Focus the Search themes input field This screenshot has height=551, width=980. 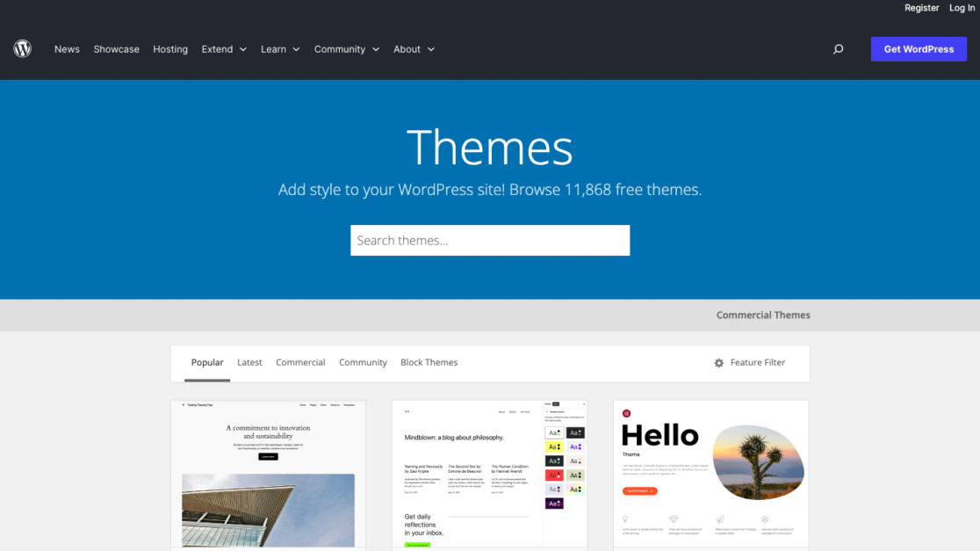point(490,240)
